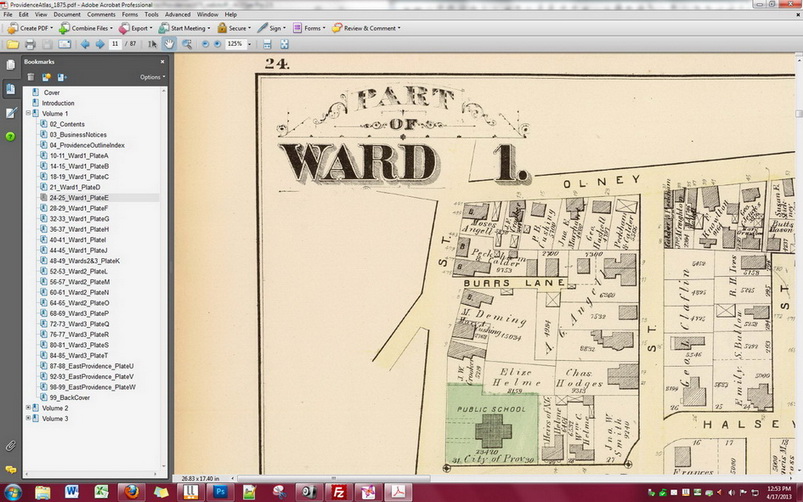Click the green How To help icon
The height and width of the screenshot is (502, 803).
pos(10,136)
